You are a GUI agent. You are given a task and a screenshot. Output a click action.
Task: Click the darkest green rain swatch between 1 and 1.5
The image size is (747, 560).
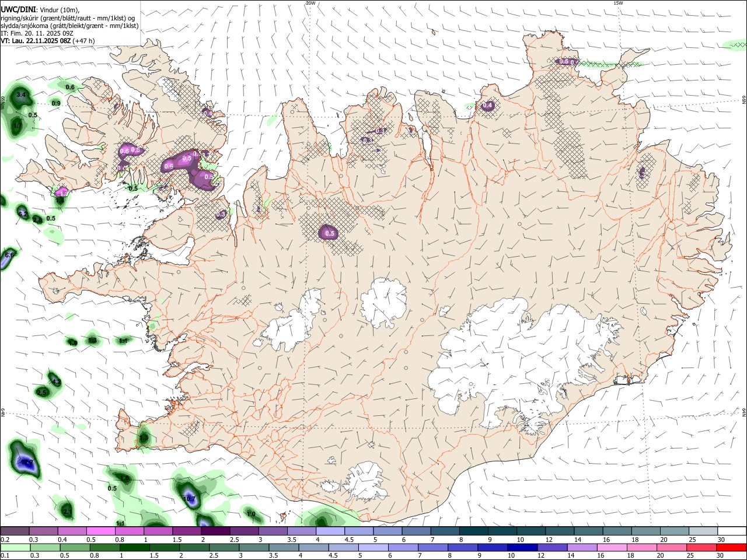[135, 547]
